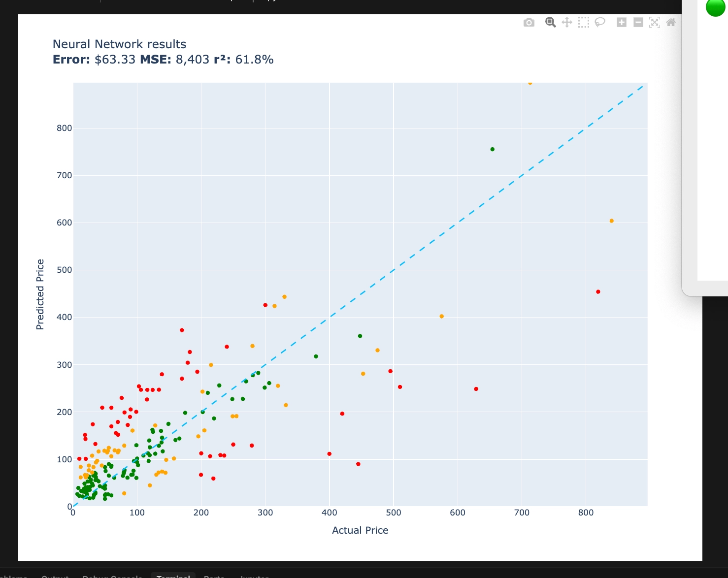Click the y-axis tick label 800
This screenshot has height=578, width=728.
point(65,128)
